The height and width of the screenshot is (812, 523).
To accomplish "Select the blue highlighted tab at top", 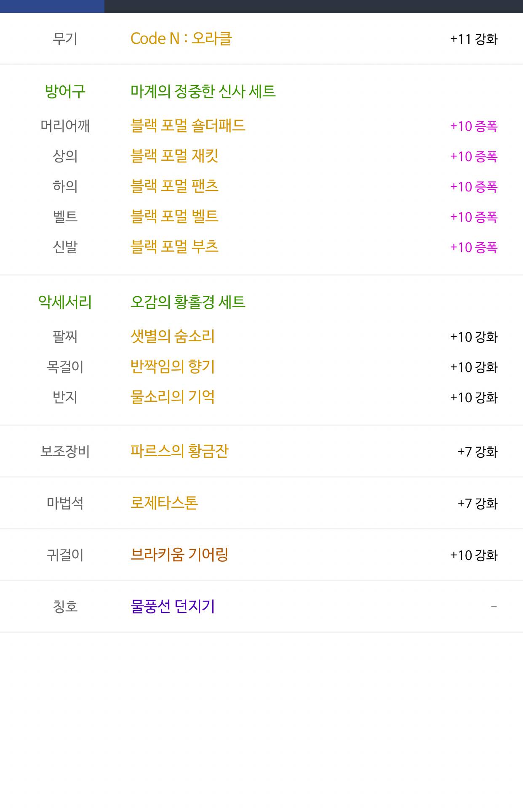I will point(52,6).
